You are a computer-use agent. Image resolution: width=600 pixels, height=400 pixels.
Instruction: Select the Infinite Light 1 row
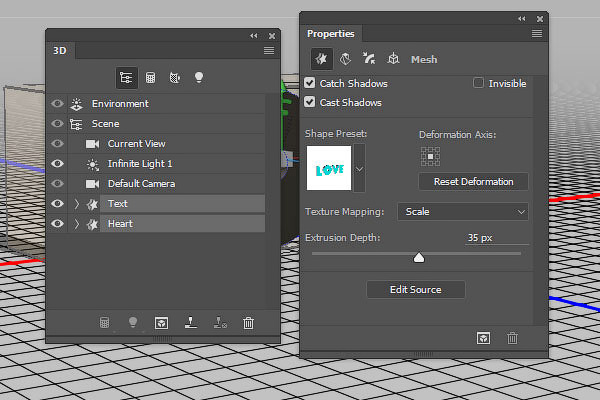coord(157,163)
